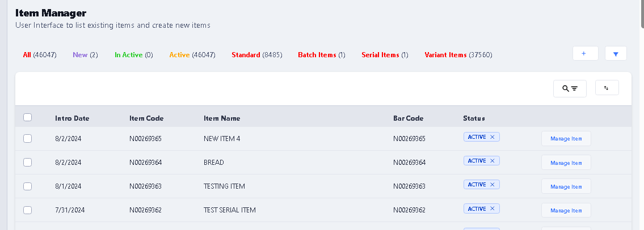Screen dimensions: 644x230
Task: Click the sort arrows icon button
Action: pos(607,88)
